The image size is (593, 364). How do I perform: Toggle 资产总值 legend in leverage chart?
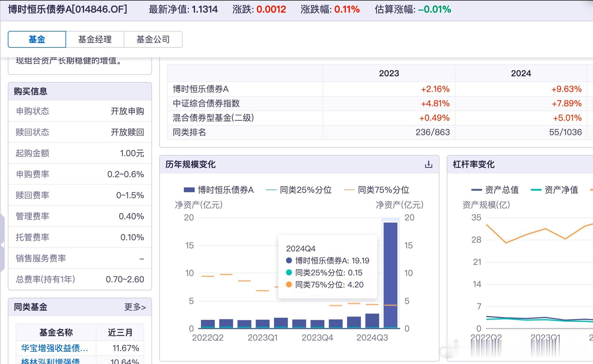[495, 190]
